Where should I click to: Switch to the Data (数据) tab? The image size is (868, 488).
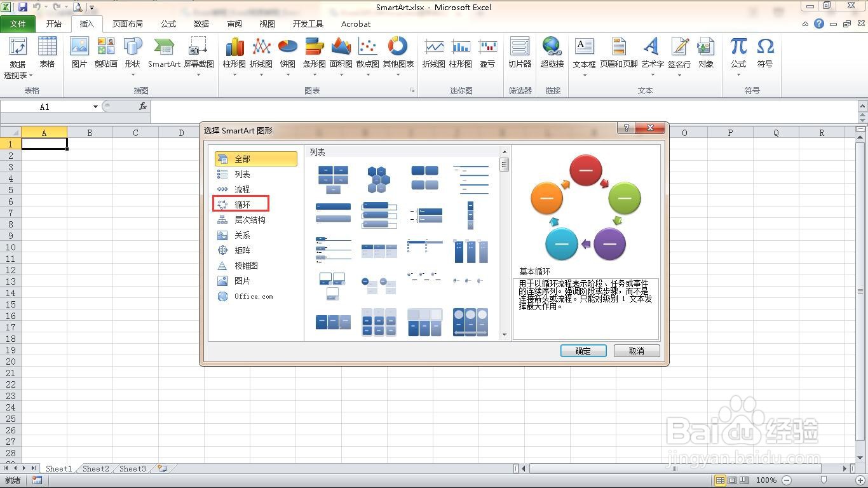tap(201, 24)
